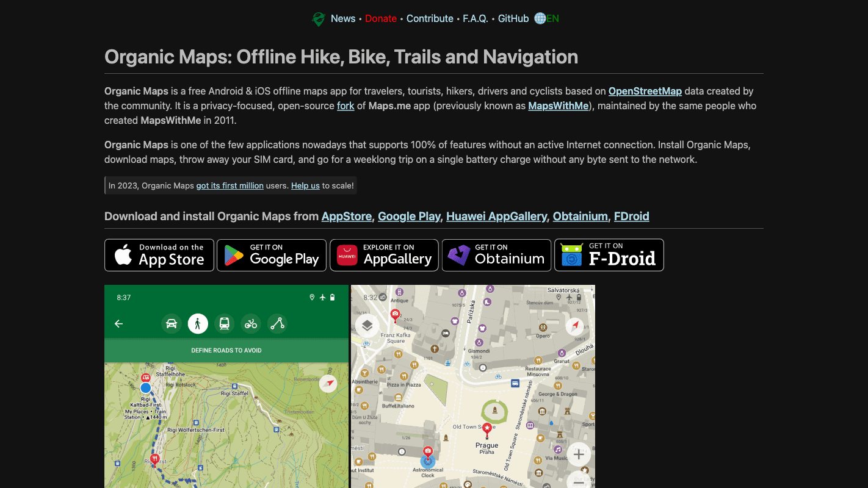Click the Get it on F-Droid badge

click(609, 255)
